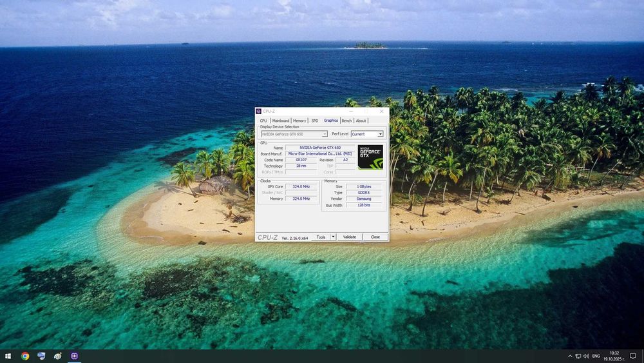Screen dimensions: 644x363
Task: Click the Close button in CPU-Z
Action: point(375,237)
